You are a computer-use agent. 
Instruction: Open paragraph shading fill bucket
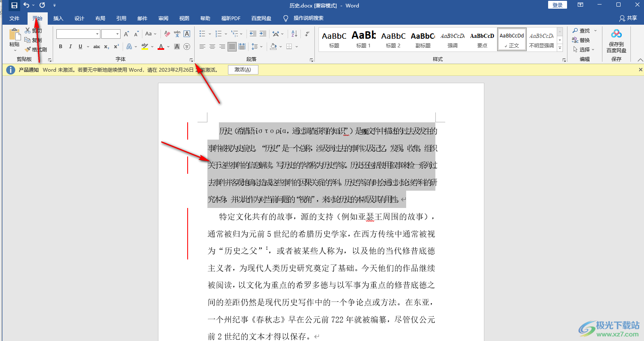[273, 47]
